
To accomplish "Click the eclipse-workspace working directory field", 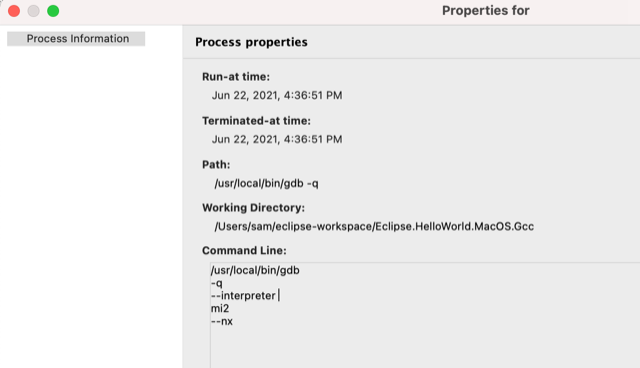I will pyautogui.click(x=374, y=226).
